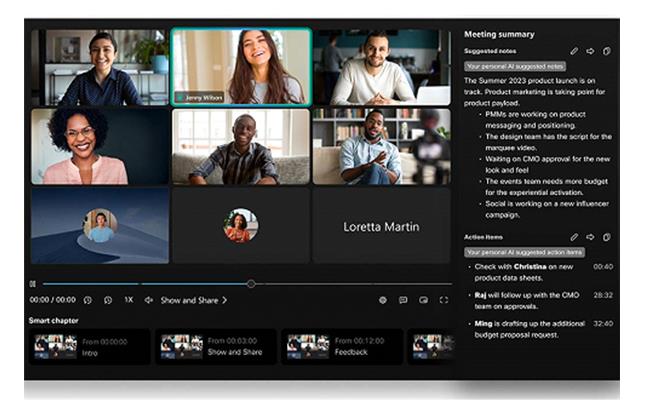Enable picture-in-picture mode
This screenshot has width=645, height=400.
click(424, 300)
